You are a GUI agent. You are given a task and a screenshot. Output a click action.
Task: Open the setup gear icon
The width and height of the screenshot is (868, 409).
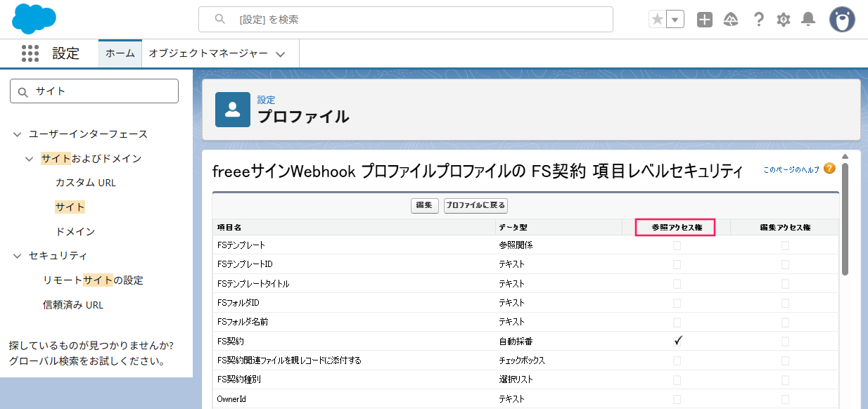coord(784,20)
